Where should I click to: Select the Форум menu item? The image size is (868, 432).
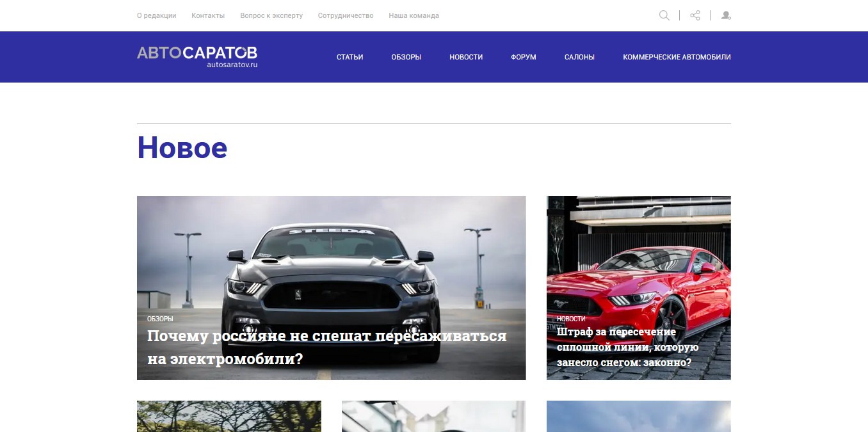tap(524, 57)
